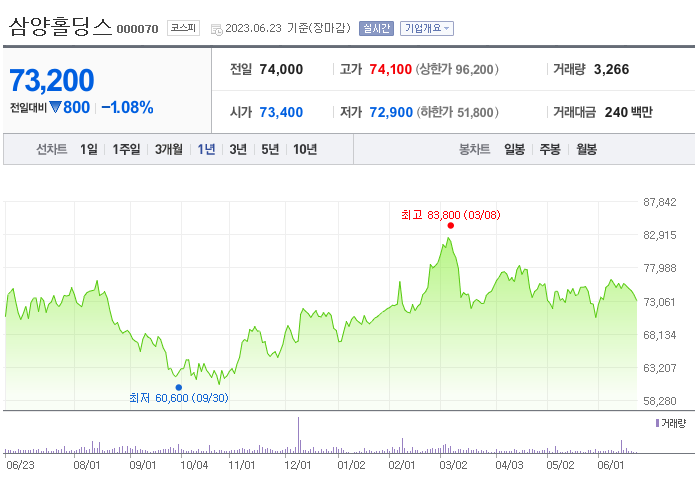Image resolution: width=695 pixels, height=485 pixels.
Task: Click the 전일 value 74,000
Action: point(281,70)
